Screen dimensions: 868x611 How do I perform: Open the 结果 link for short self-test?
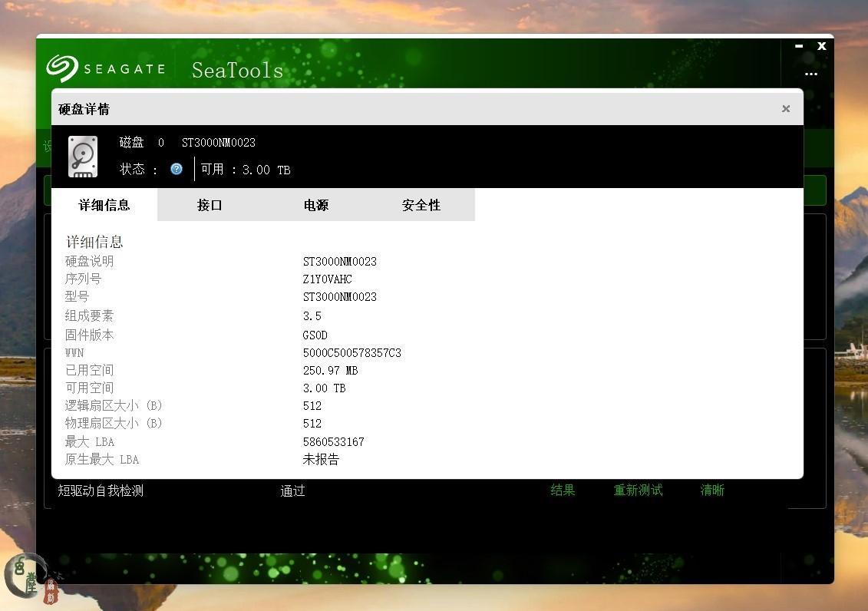(563, 490)
